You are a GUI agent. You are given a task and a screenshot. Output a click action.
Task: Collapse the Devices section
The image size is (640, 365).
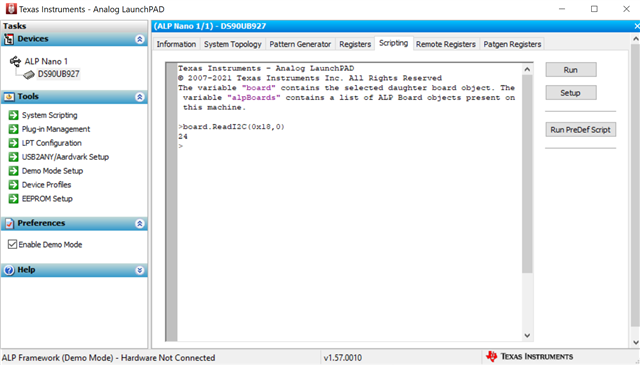click(x=140, y=39)
